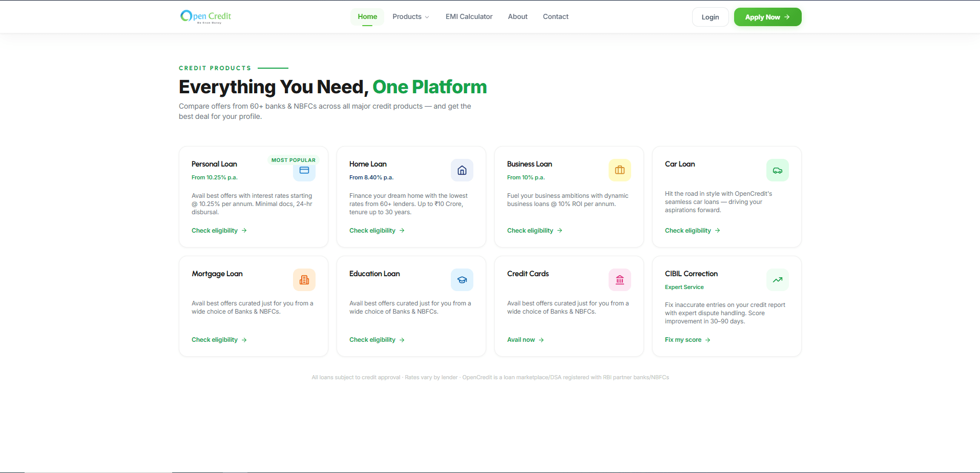The height and width of the screenshot is (473, 980).
Task: Click Fix my score link
Action: coord(687,340)
